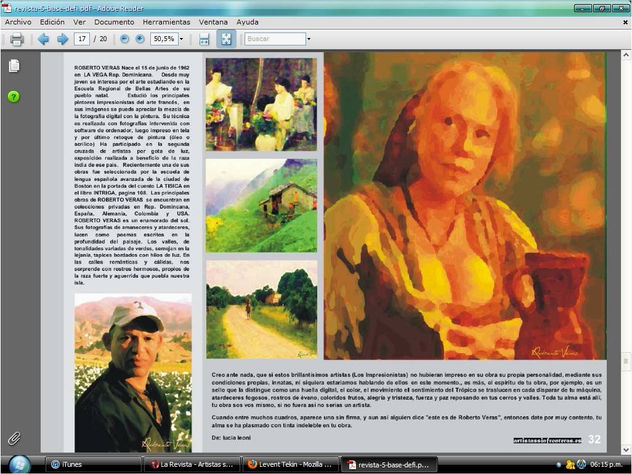The height and width of the screenshot is (474, 632).
Task: Click the flower market painting thumbnail
Action: [261, 104]
